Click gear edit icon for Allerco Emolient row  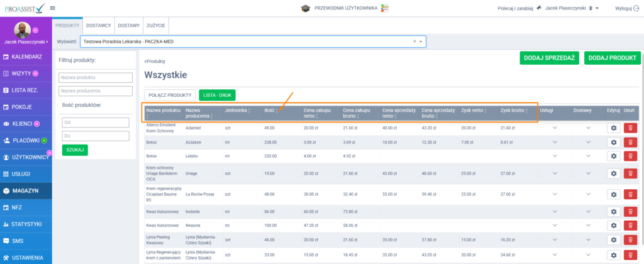[614, 128]
